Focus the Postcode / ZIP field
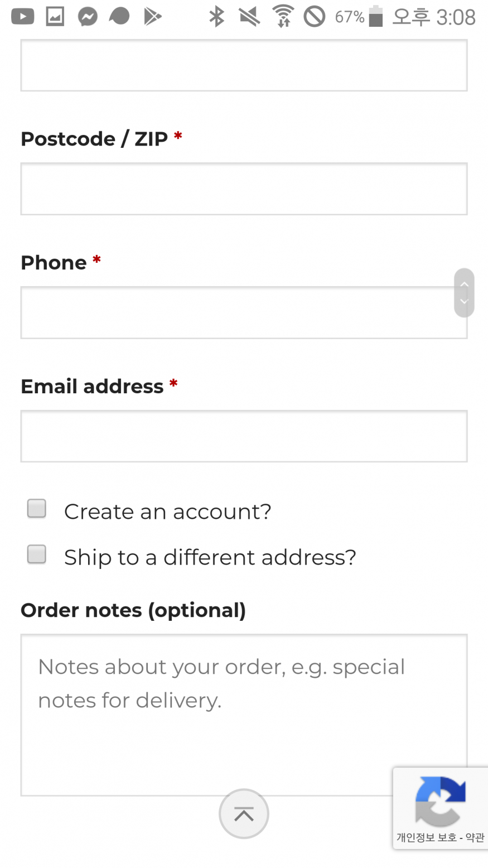The width and height of the screenshot is (488, 868). tap(244, 189)
